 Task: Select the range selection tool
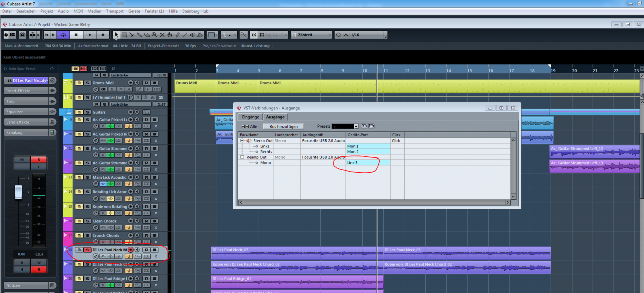tap(124, 35)
